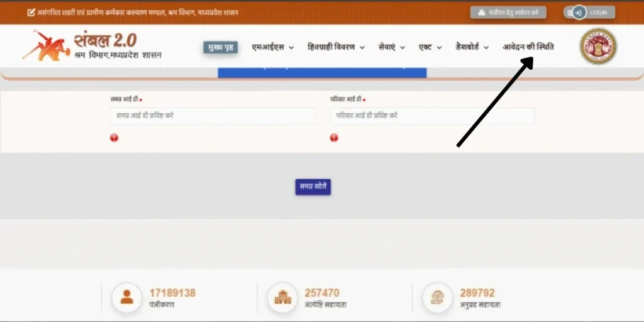Click the पंजीकरण person icon
The width and height of the screenshot is (644, 322).
(126, 297)
